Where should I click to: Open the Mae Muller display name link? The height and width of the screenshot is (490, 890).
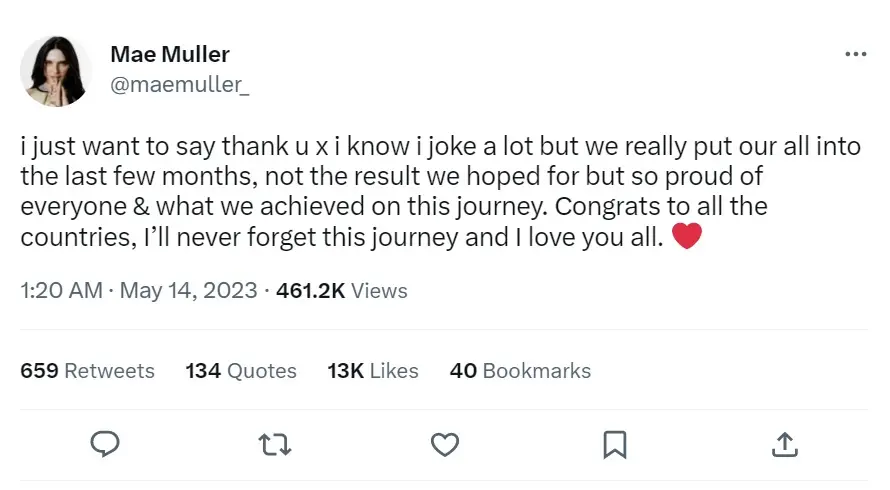pyautogui.click(x=170, y=54)
